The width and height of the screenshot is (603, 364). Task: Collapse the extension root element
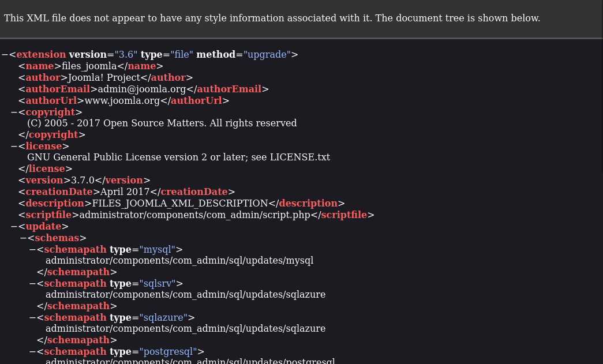5,55
